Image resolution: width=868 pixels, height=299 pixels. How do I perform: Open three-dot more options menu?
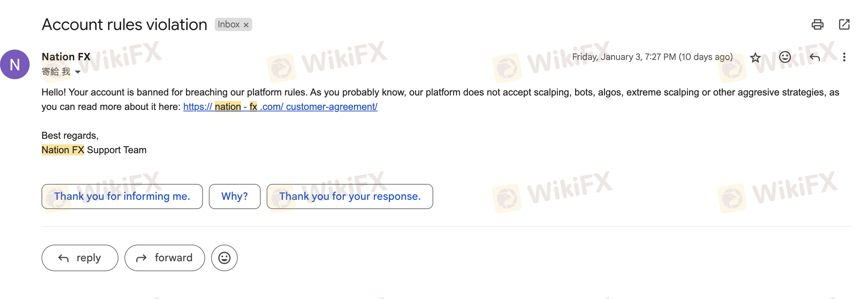(x=844, y=57)
